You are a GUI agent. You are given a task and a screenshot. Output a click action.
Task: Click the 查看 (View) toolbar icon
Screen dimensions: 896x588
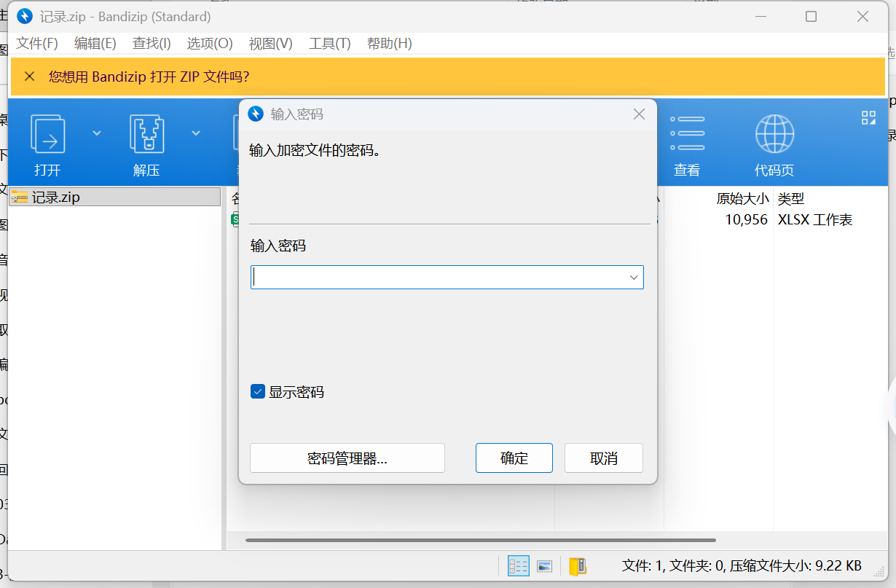coord(687,133)
